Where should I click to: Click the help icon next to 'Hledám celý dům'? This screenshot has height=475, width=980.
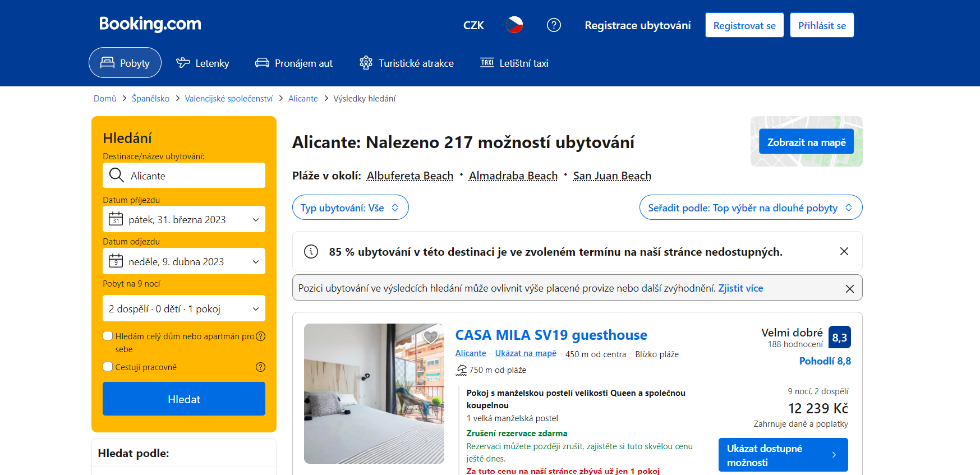coord(260,336)
